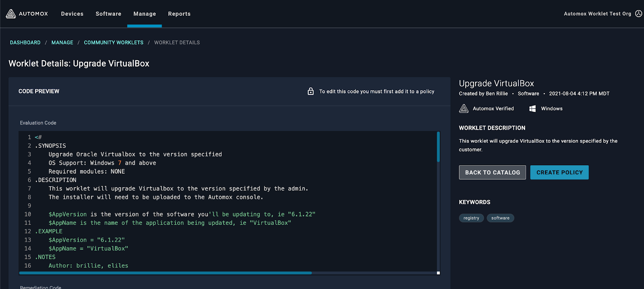Viewport: 644px width, 289px height.
Task: Click the resize handle at code box corner
Action: pos(438,273)
